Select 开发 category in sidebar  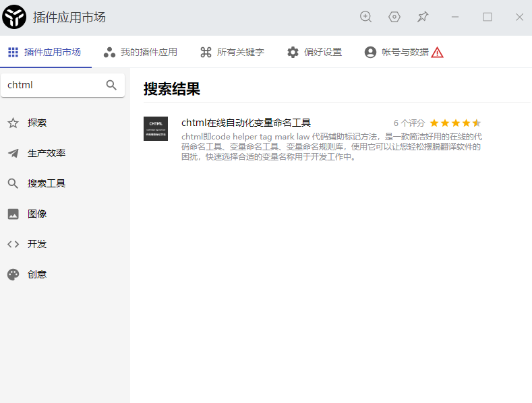pos(65,244)
